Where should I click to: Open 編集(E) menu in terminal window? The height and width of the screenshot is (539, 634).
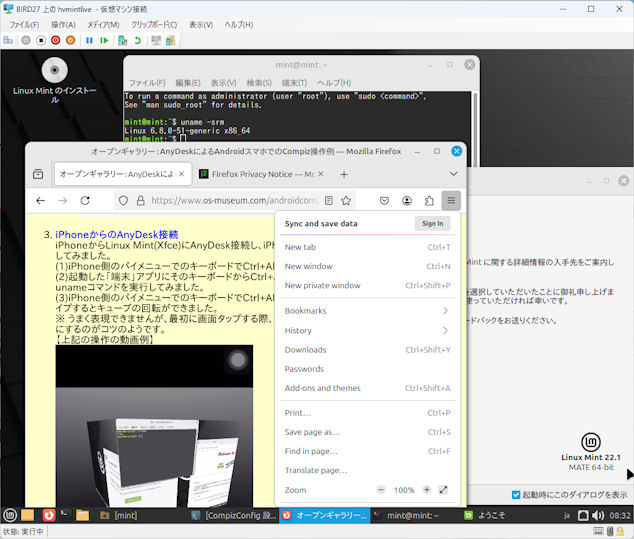[188, 83]
